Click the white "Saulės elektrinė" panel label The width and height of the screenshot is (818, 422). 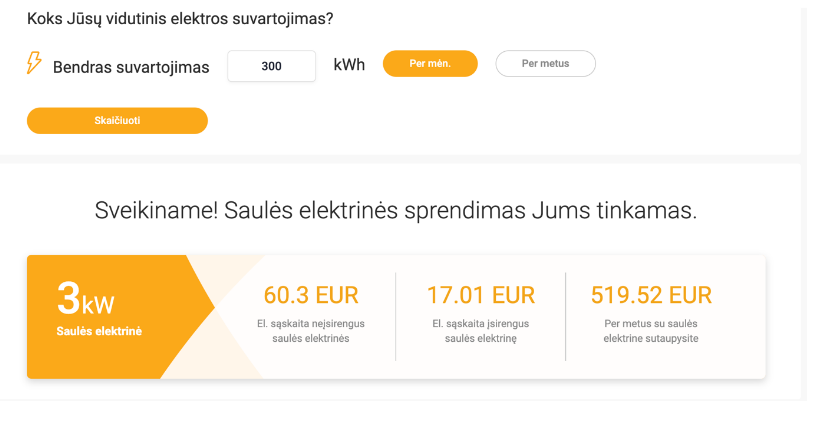coord(100,331)
